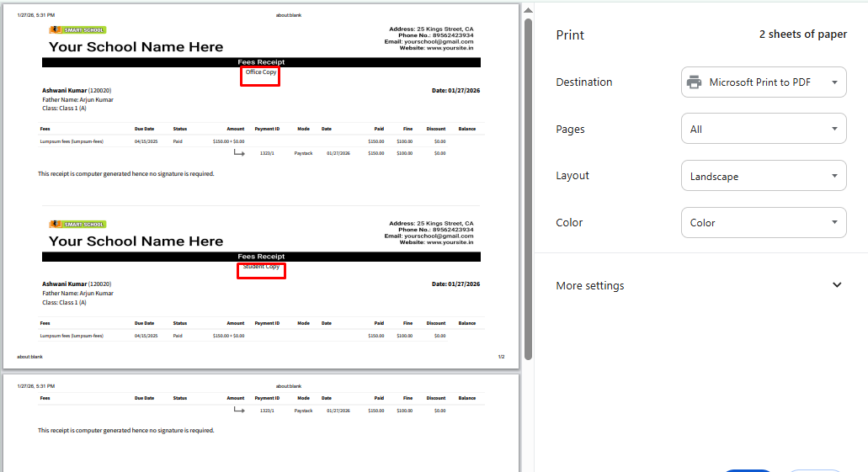Click Payment ID 1323/1 in Office Copy
The height and width of the screenshot is (472, 868).
pyautogui.click(x=267, y=153)
